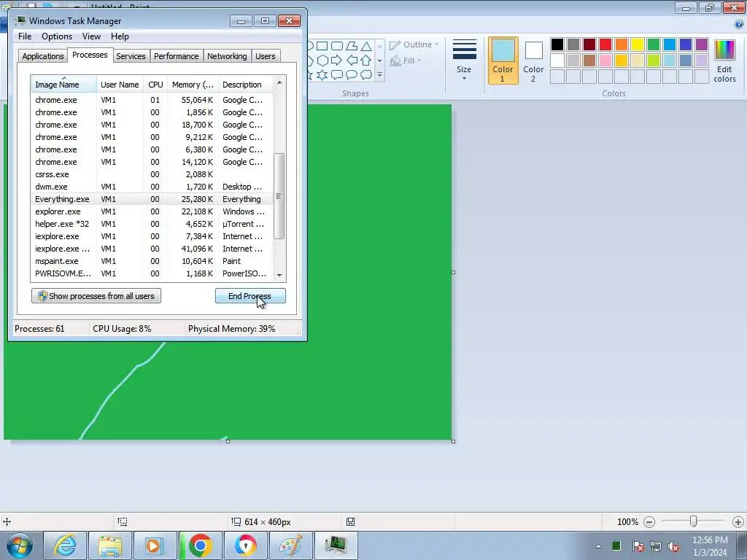747x560 pixels.
Task: Select the rounded rectangular callout shape
Action: click(x=337, y=75)
